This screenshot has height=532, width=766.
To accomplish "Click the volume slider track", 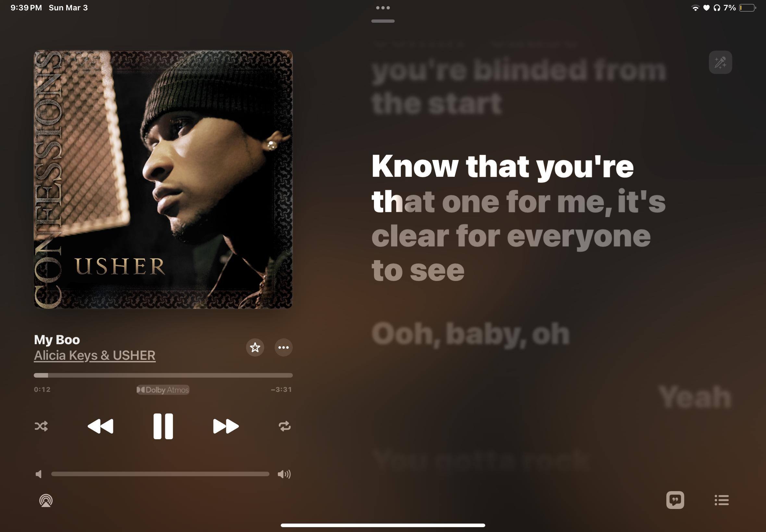I will [x=160, y=474].
